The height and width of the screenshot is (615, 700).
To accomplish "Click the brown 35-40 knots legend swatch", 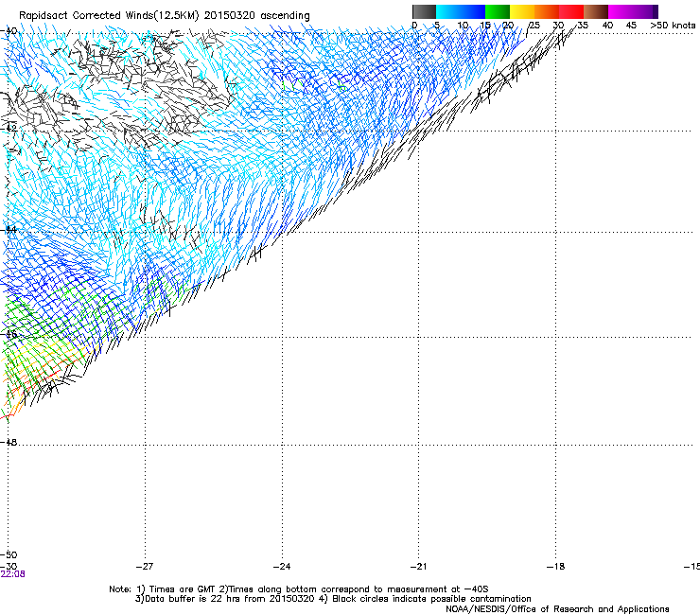I will coord(596,11).
